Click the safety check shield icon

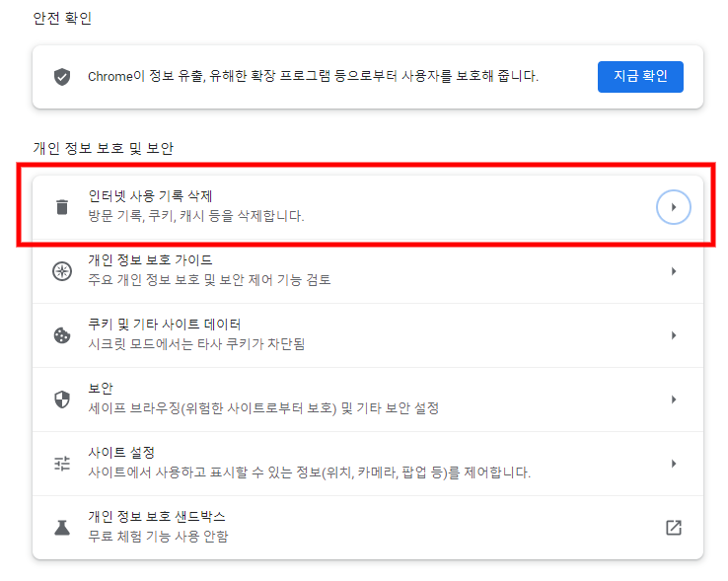click(x=62, y=77)
